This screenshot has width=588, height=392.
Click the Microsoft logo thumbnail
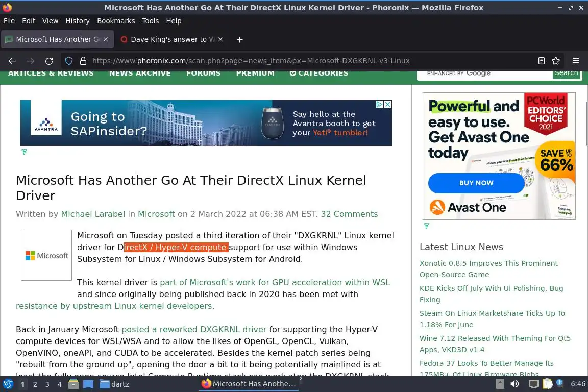46,255
